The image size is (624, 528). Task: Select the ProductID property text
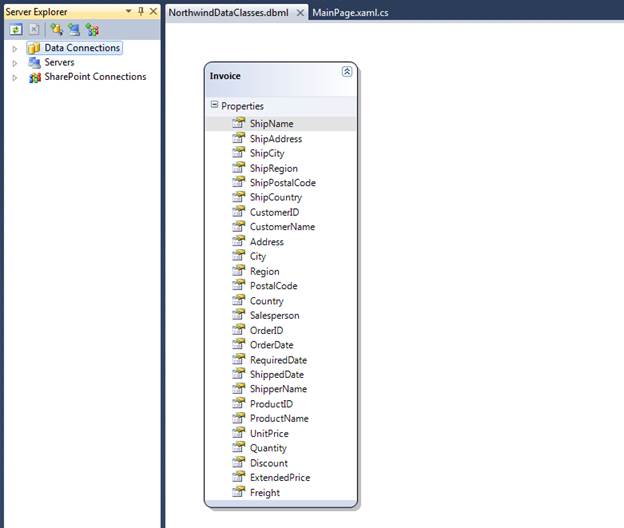pyautogui.click(x=271, y=404)
